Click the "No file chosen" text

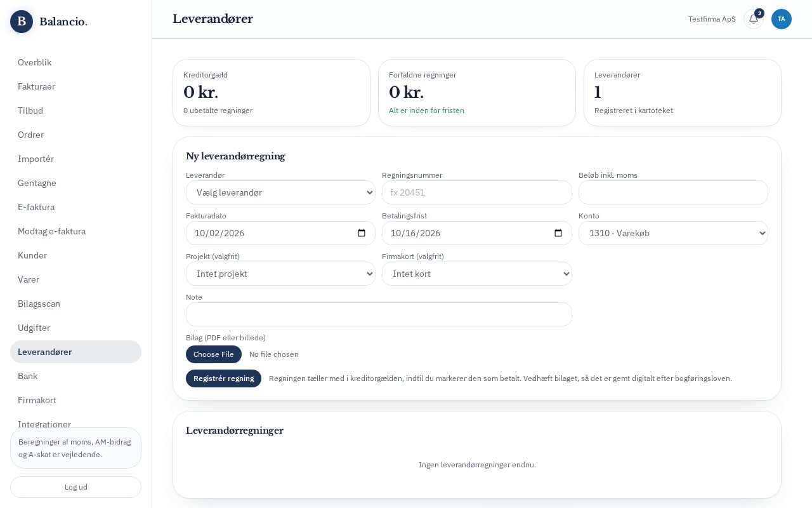pos(274,354)
